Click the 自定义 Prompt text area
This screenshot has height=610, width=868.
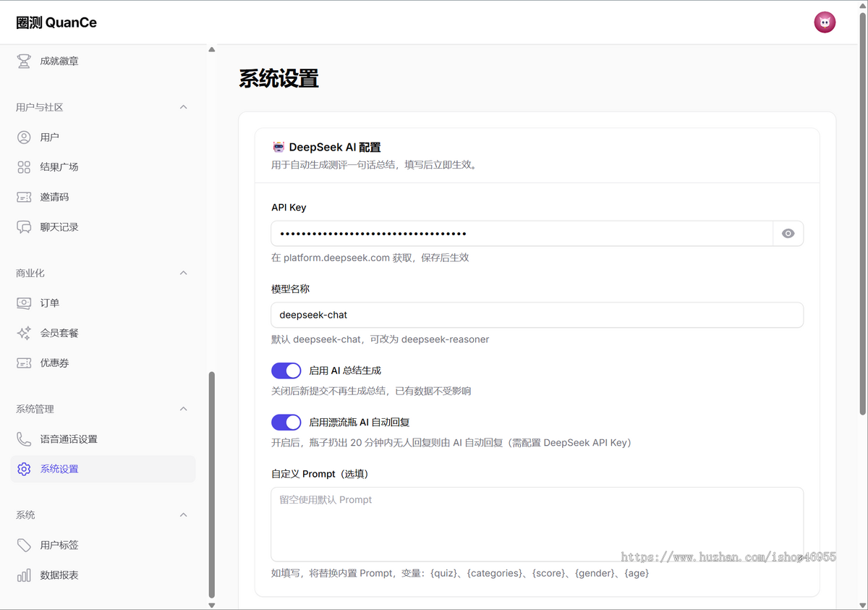click(x=537, y=524)
